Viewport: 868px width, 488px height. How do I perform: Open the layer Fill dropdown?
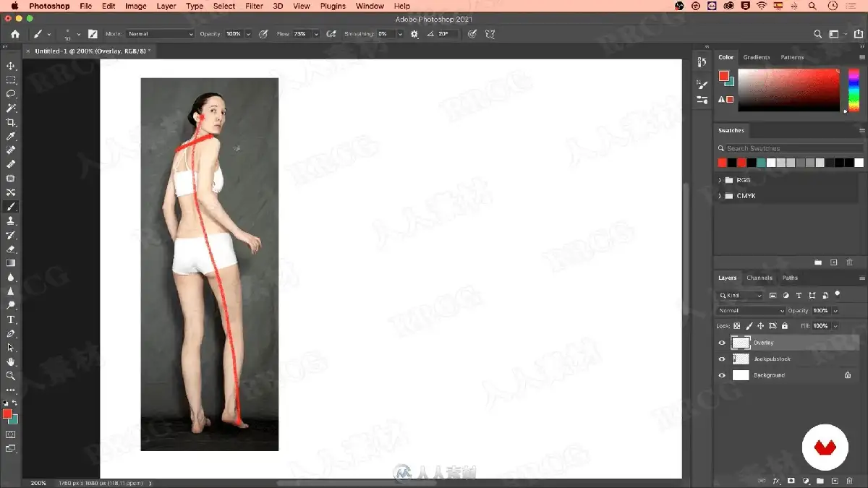(835, 326)
